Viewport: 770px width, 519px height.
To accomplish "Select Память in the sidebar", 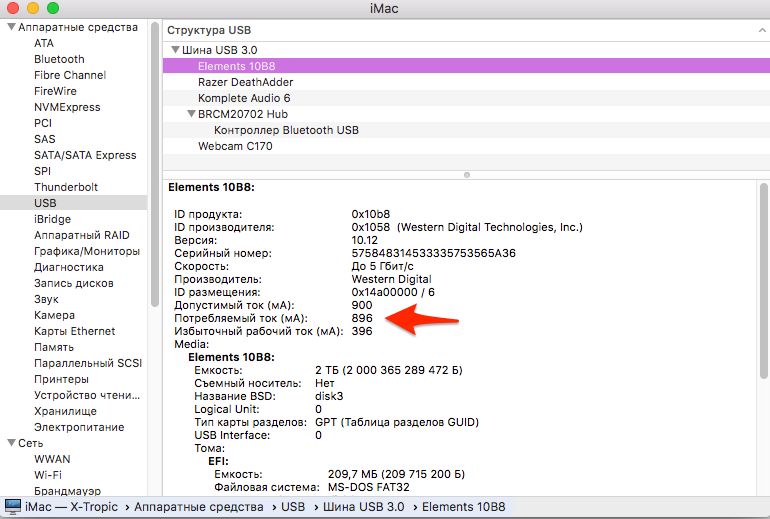I will 54,347.
